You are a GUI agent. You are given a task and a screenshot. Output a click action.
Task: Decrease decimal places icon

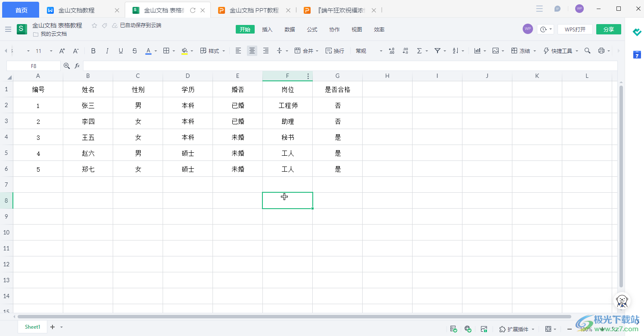click(405, 51)
